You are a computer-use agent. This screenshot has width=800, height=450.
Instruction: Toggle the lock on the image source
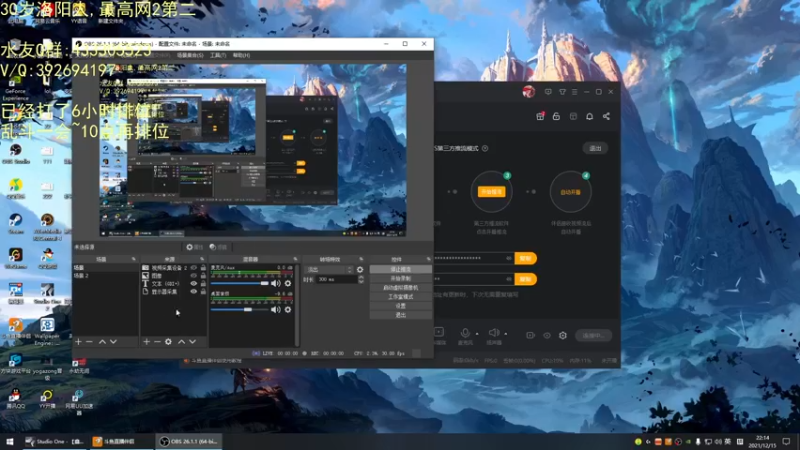(203, 276)
